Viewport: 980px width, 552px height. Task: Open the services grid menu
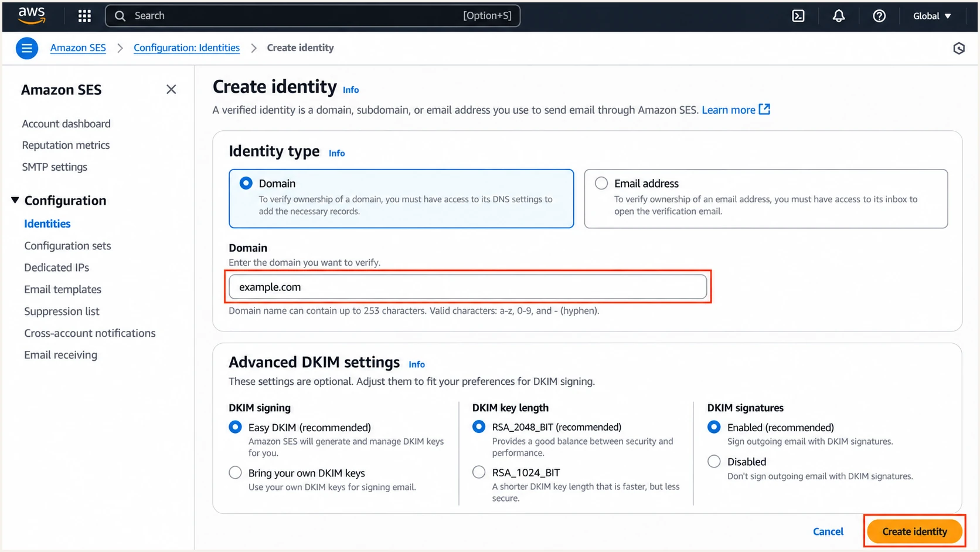(84, 16)
